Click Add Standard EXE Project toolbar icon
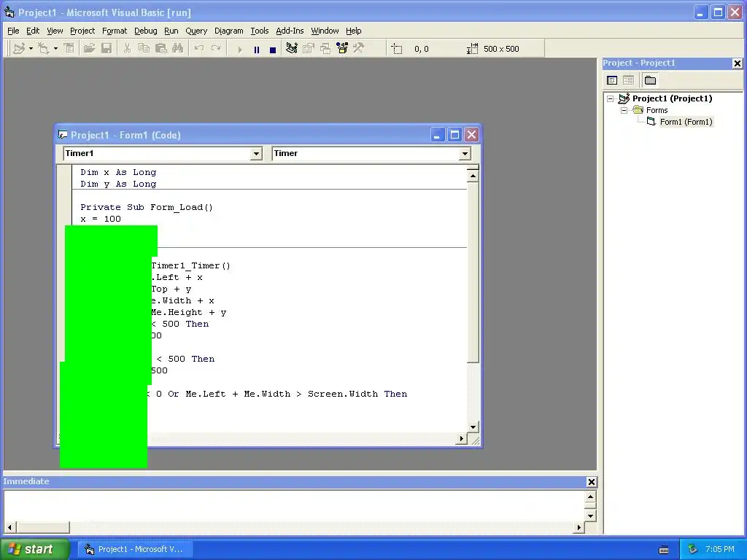Screen dimensions: 747x560 (19, 49)
